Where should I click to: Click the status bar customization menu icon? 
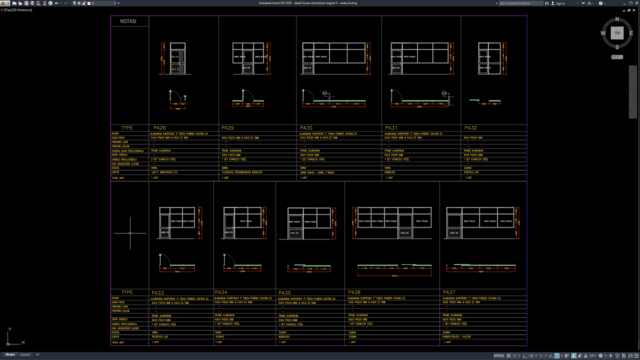pos(636,356)
